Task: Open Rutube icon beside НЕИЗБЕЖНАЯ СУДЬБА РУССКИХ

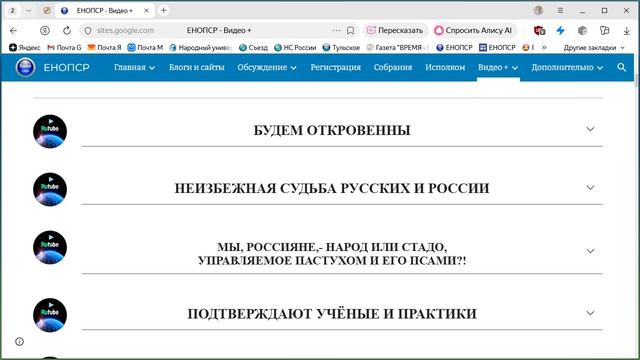Action: (50, 189)
